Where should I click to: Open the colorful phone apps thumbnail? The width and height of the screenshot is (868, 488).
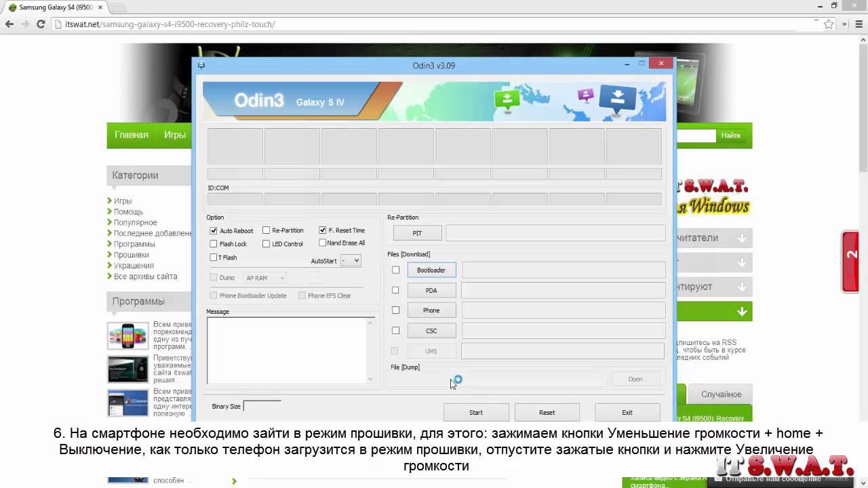128,335
